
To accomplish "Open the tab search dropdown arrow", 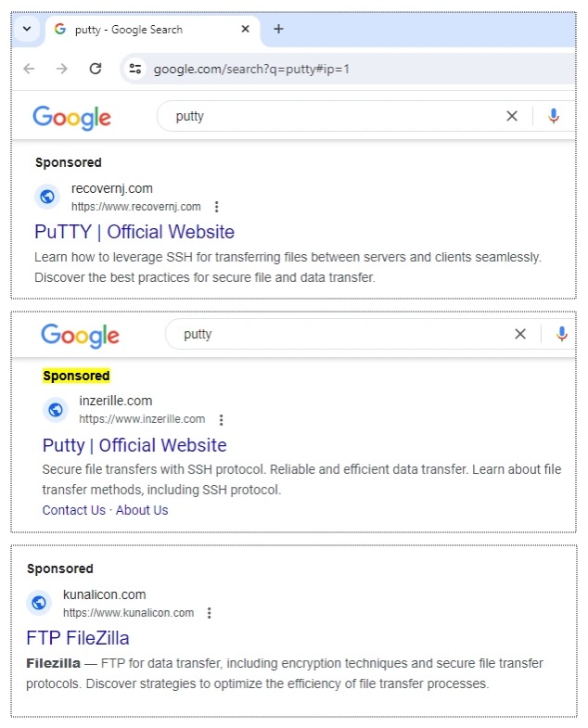I will coord(27,29).
